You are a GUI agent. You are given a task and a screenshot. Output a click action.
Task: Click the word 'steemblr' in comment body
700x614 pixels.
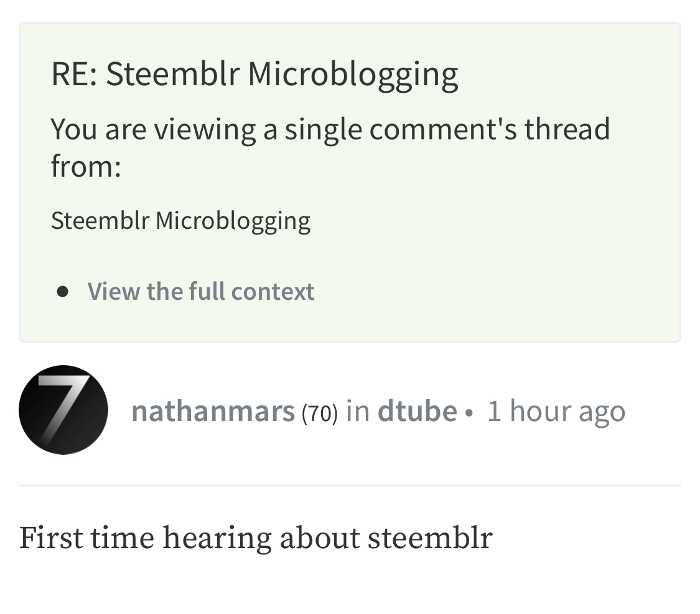pyautogui.click(x=431, y=537)
